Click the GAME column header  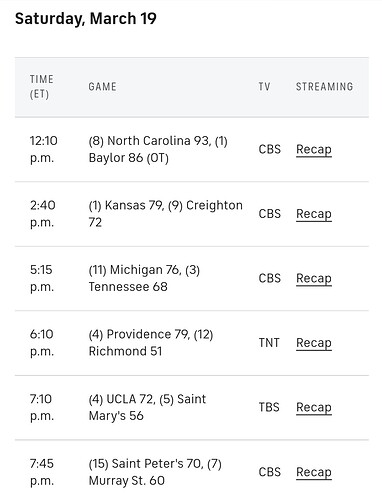pyautogui.click(x=102, y=87)
